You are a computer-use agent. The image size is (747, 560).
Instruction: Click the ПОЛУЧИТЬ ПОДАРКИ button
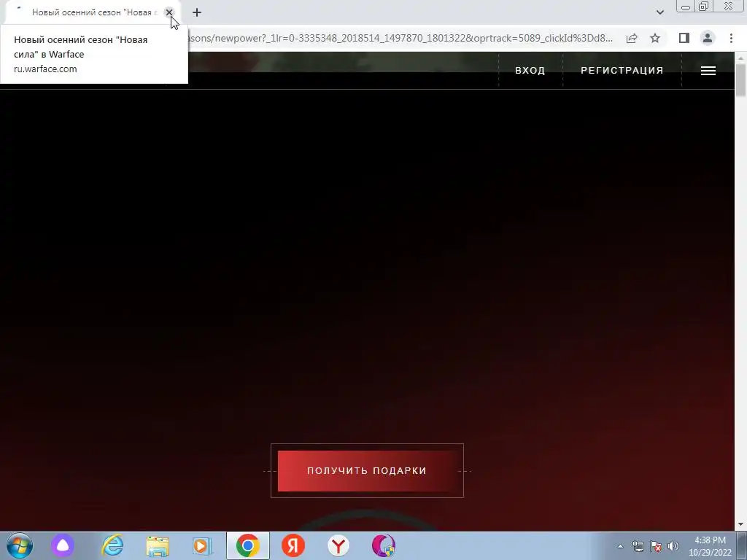click(x=367, y=470)
